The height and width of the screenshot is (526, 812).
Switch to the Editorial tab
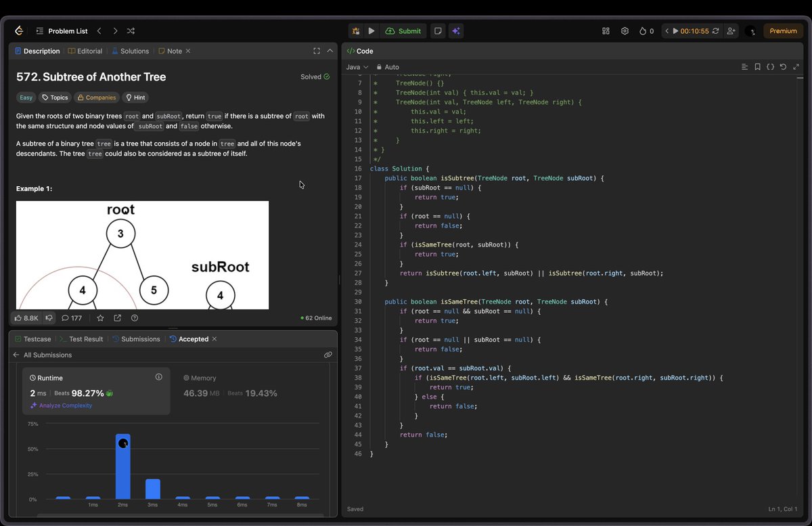(x=85, y=51)
